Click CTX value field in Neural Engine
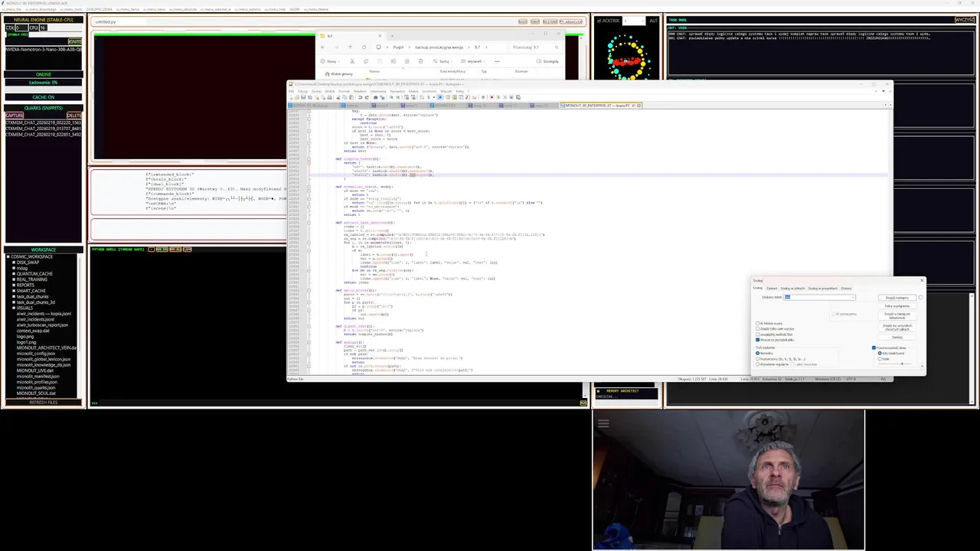 coord(21,28)
